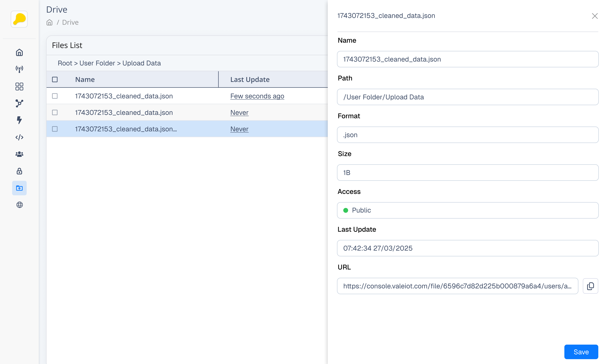Toggle the select-all checkbox in table header

55,79
